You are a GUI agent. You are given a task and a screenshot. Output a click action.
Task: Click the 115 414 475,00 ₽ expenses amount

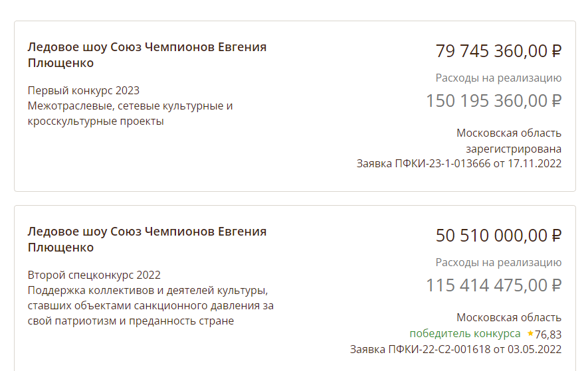click(x=494, y=285)
